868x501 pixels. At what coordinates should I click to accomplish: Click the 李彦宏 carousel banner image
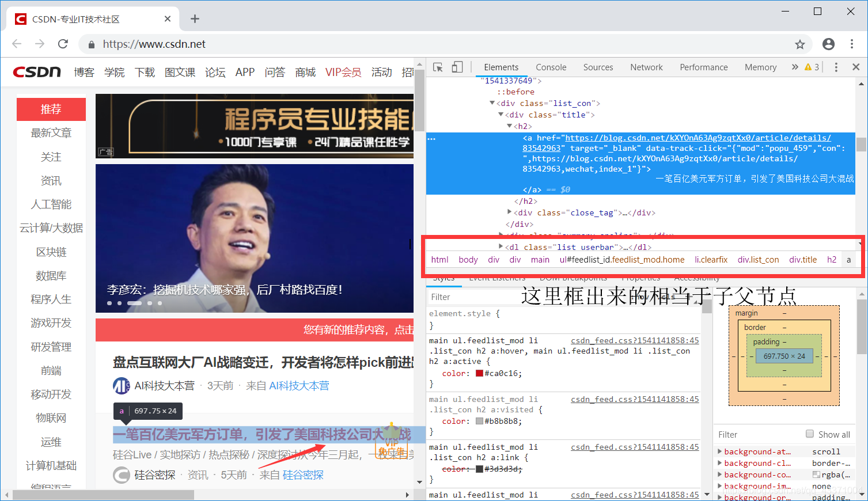click(x=255, y=238)
